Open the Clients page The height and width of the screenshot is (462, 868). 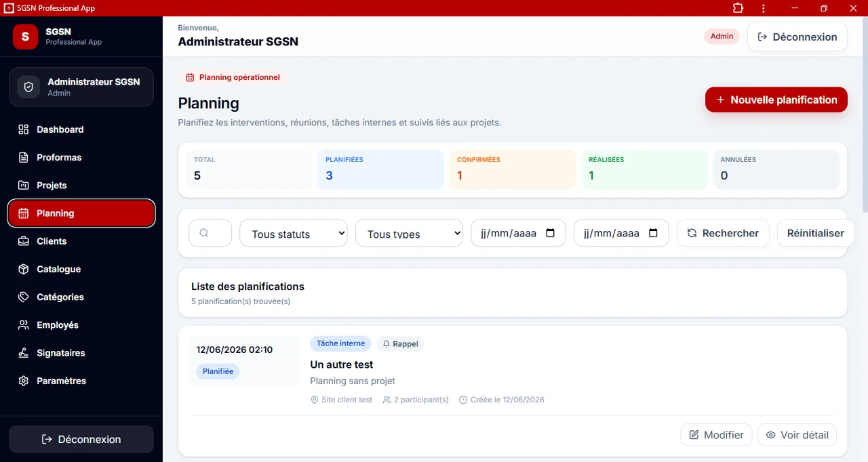[81, 241]
